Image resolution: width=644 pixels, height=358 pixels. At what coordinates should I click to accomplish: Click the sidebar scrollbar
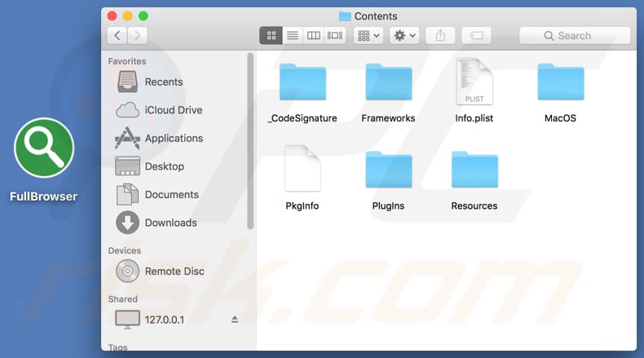click(250, 141)
